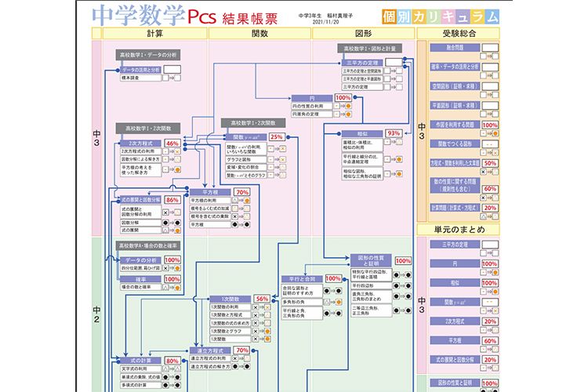Click the 融合問題 label in 受験総合
The image size is (588, 392).
pos(455,48)
